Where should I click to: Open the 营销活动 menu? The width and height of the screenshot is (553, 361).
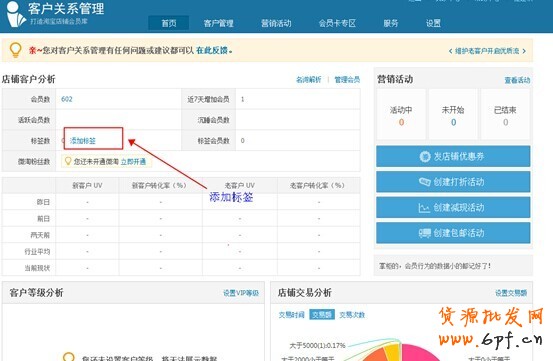pos(276,23)
